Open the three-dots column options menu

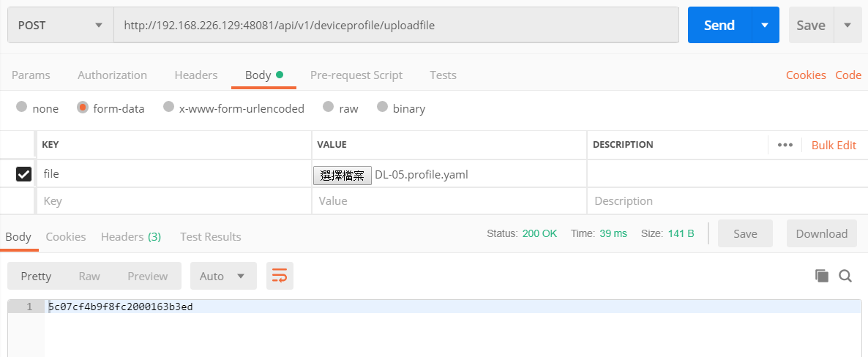tap(785, 145)
